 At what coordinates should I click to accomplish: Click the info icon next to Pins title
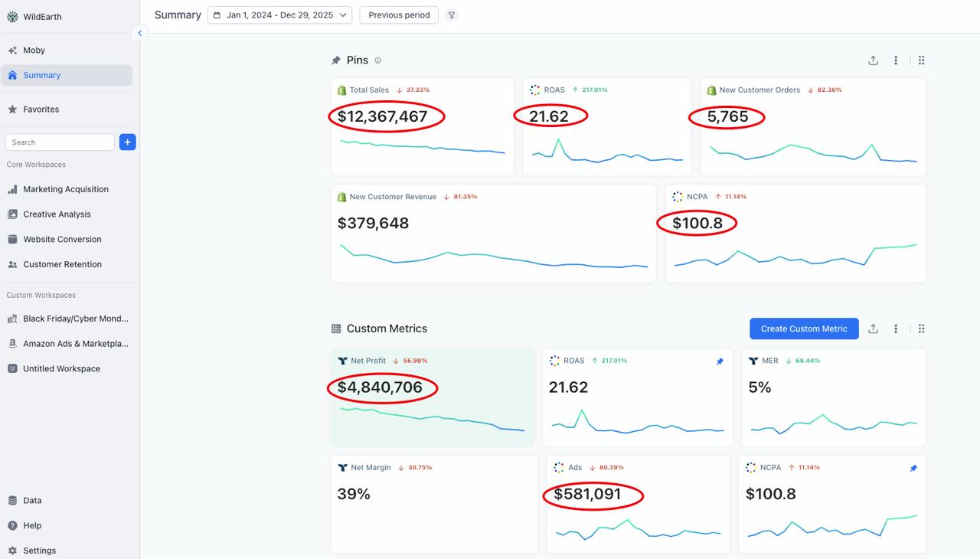tap(378, 60)
